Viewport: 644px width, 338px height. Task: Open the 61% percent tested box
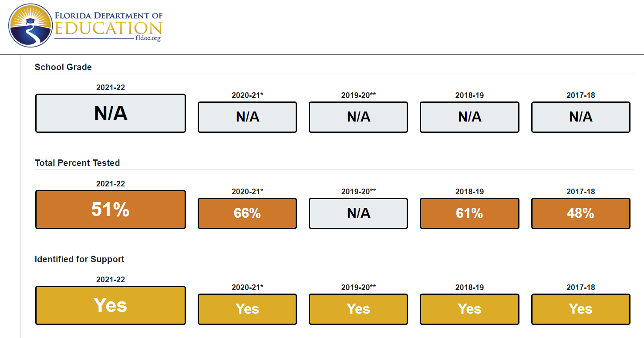pos(469,213)
